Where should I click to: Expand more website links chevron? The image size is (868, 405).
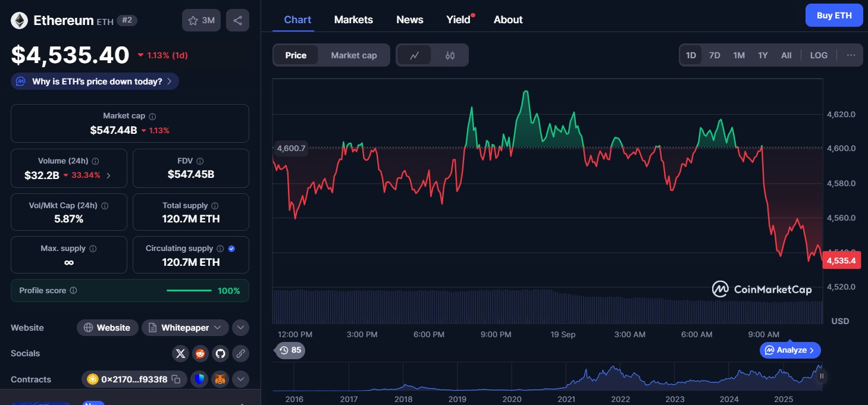240,328
